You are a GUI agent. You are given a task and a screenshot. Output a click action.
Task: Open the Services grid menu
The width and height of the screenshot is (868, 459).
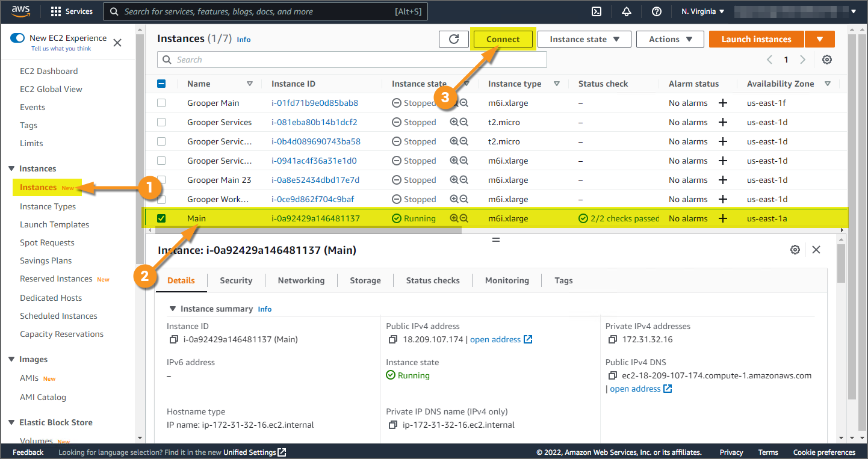72,11
